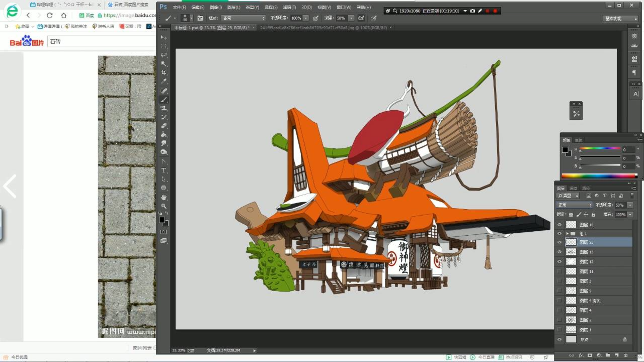The height and width of the screenshot is (362, 644).
Task: Open the 图像(I) menu
Action: (x=216, y=7)
